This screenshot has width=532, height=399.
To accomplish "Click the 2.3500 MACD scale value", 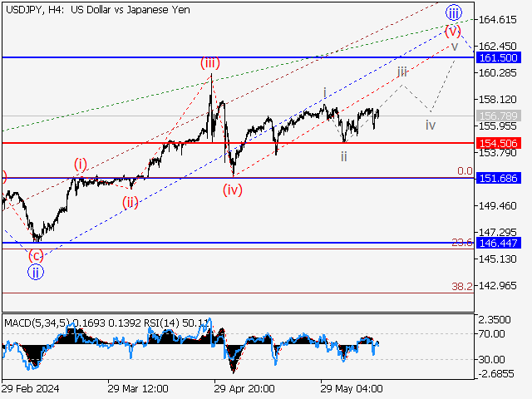I will [495, 320].
